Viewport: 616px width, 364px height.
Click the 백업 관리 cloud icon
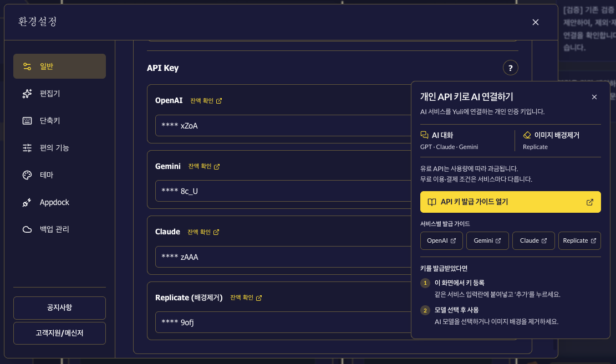pyautogui.click(x=27, y=229)
